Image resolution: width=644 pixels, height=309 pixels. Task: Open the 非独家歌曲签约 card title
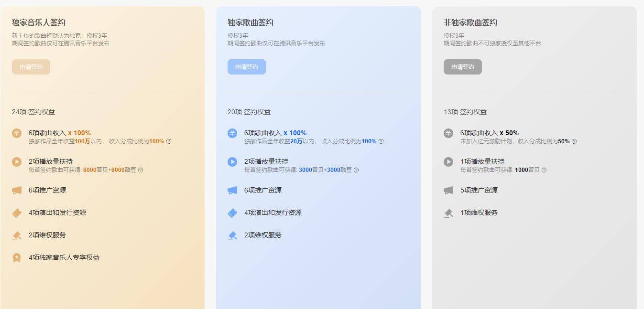(470, 22)
